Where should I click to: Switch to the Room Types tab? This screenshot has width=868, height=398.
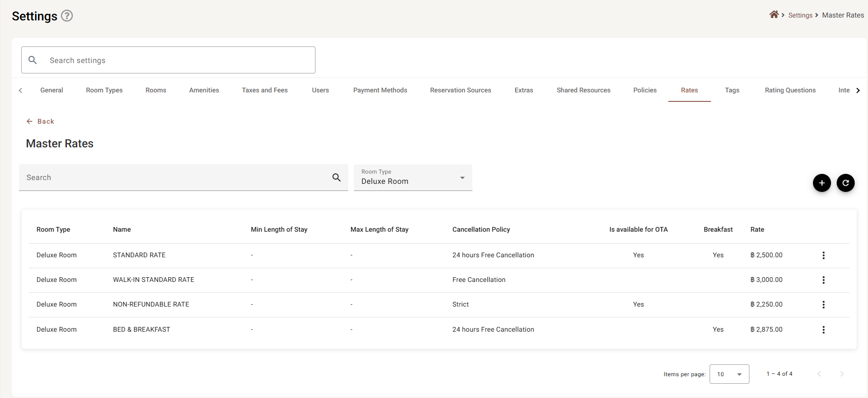(104, 90)
